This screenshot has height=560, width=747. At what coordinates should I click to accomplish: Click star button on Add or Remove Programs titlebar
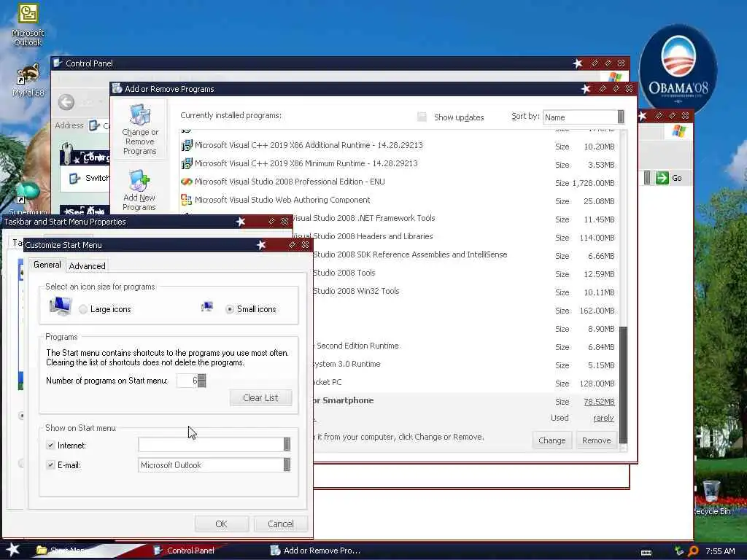(586, 89)
